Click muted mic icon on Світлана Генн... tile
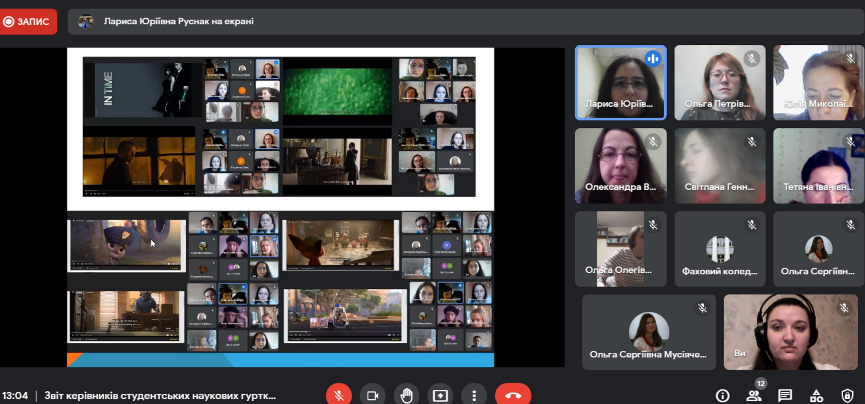This screenshot has height=404, width=865. coord(751,142)
